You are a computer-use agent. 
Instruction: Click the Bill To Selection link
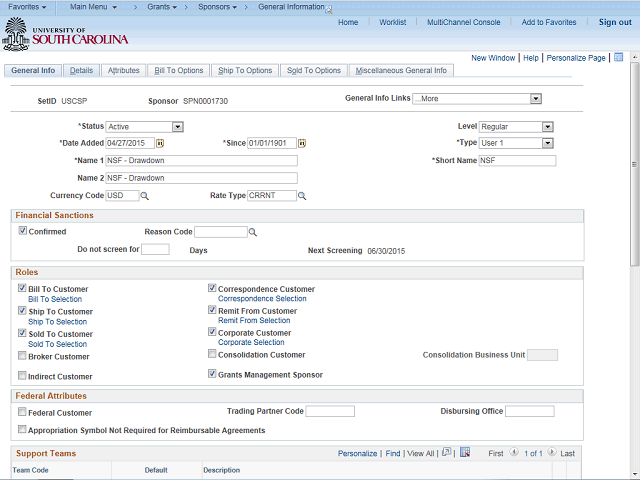pos(55,299)
